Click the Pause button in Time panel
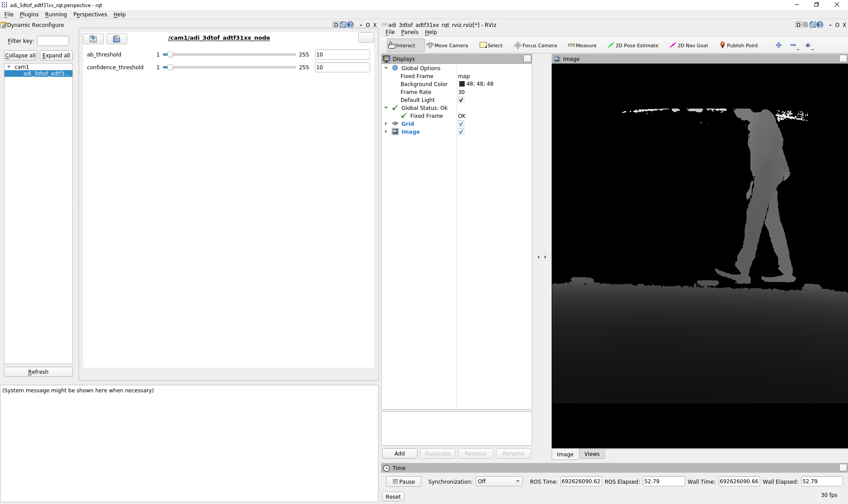The width and height of the screenshot is (848, 504). coord(403,481)
